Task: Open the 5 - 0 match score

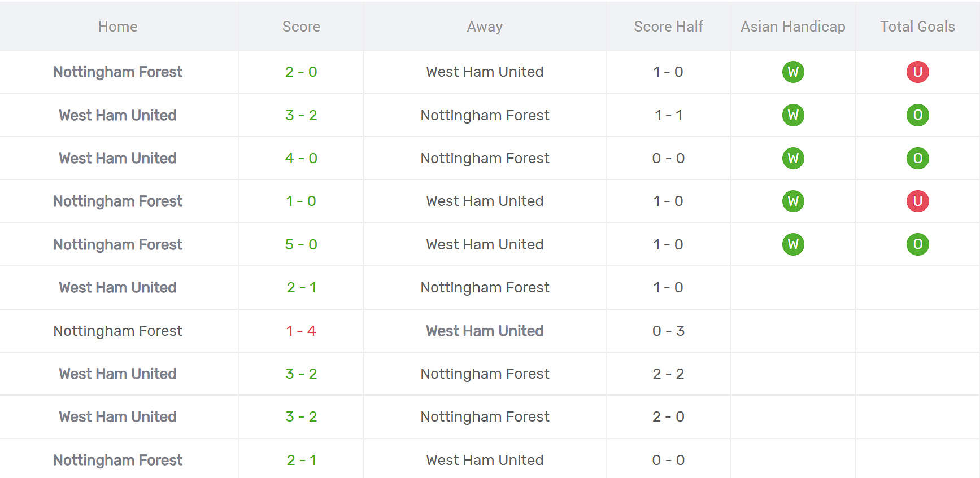Action: point(301,244)
